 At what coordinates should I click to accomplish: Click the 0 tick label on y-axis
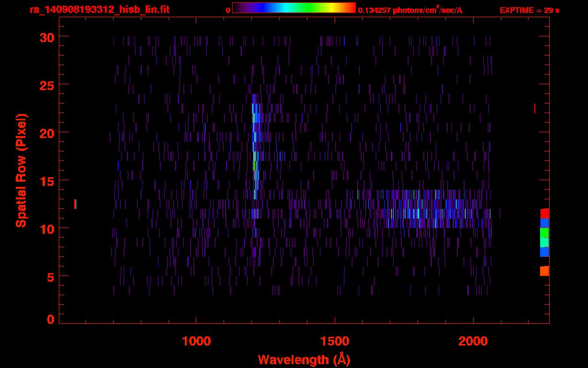click(50, 319)
